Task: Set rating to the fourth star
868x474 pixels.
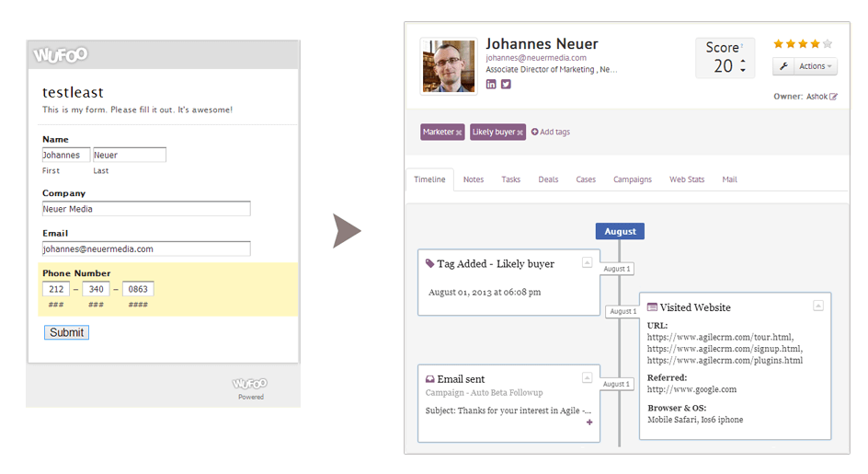Action: [x=815, y=44]
